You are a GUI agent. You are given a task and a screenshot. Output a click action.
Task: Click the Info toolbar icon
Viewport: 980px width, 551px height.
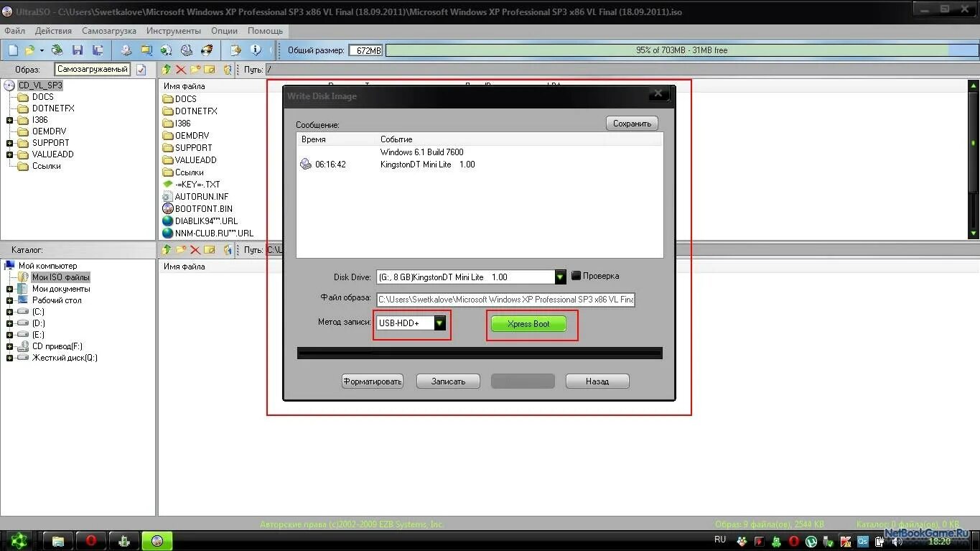tap(256, 50)
